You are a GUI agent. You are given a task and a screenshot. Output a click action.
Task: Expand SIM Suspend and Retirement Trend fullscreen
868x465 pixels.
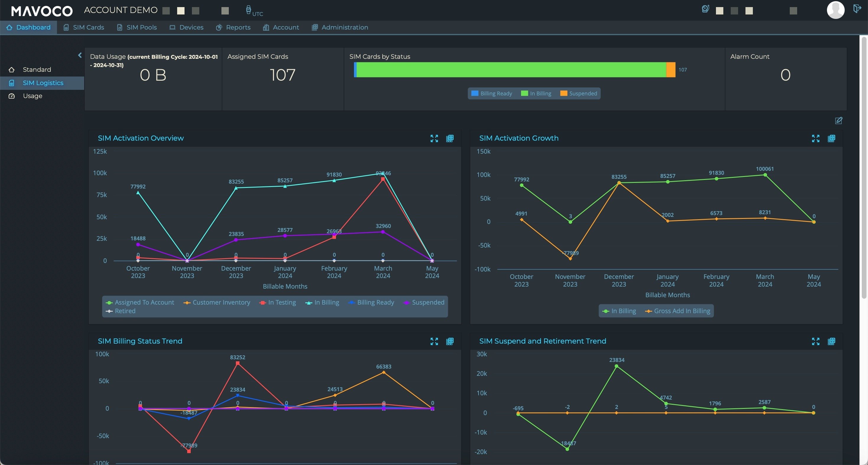coord(816,341)
